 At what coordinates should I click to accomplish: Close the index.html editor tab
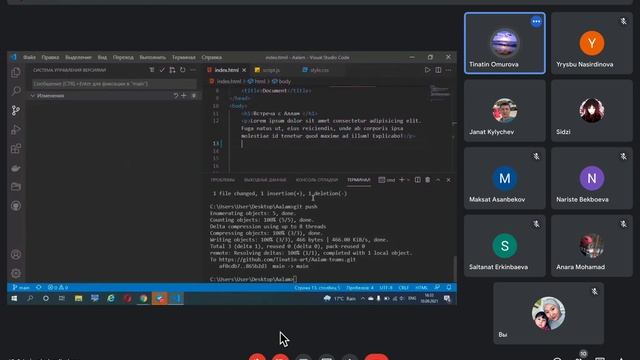[x=244, y=70]
